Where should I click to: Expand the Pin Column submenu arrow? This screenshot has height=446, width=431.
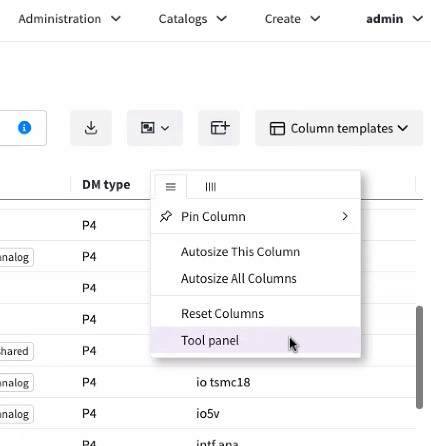(345, 216)
